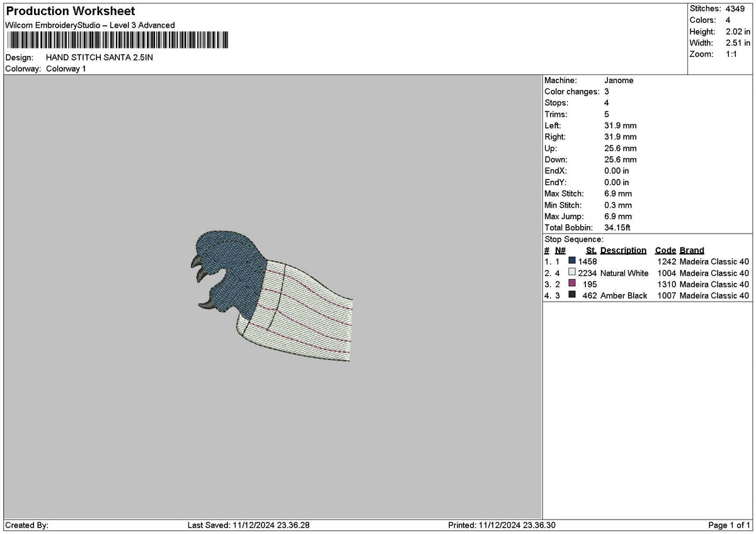Click the 'Code' column header
Image resolution: width=756 pixels, height=534 pixels.
pos(665,250)
